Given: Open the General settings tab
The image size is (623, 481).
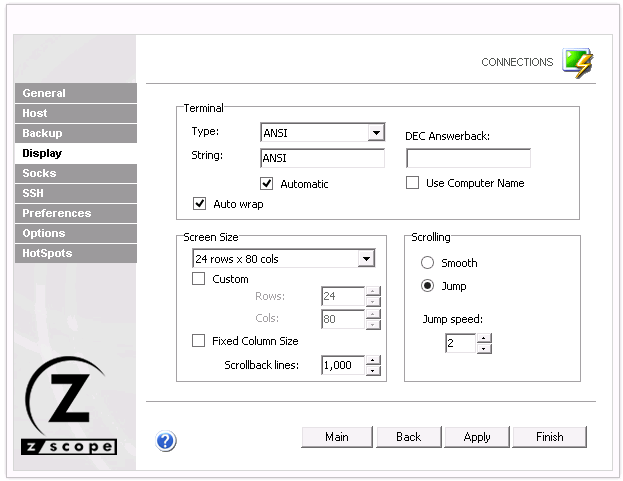Looking at the screenshot, I should coord(76,93).
